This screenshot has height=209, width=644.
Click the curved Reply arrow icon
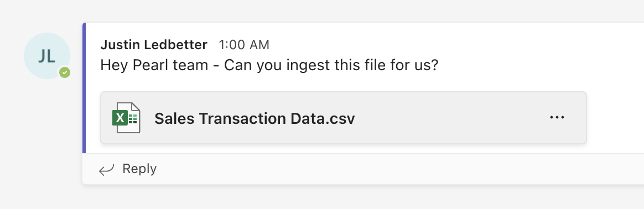[x=106, y=170]
